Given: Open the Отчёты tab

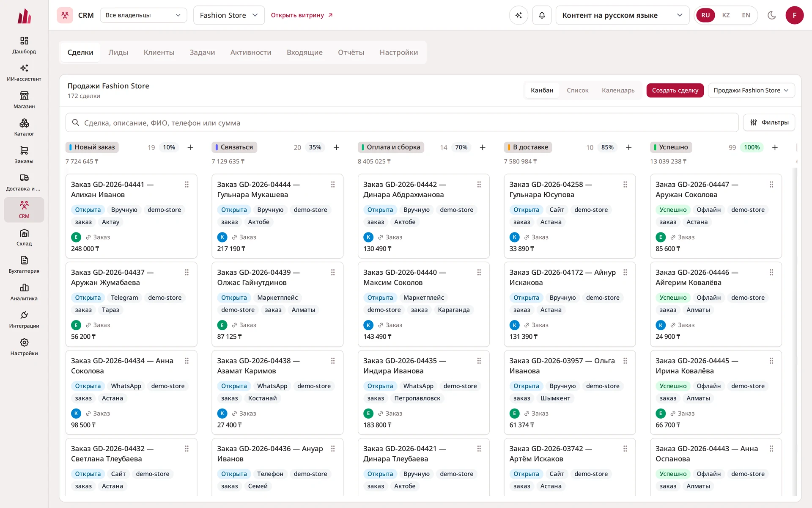Looking at the screenshot, I should tap(351, 52).
